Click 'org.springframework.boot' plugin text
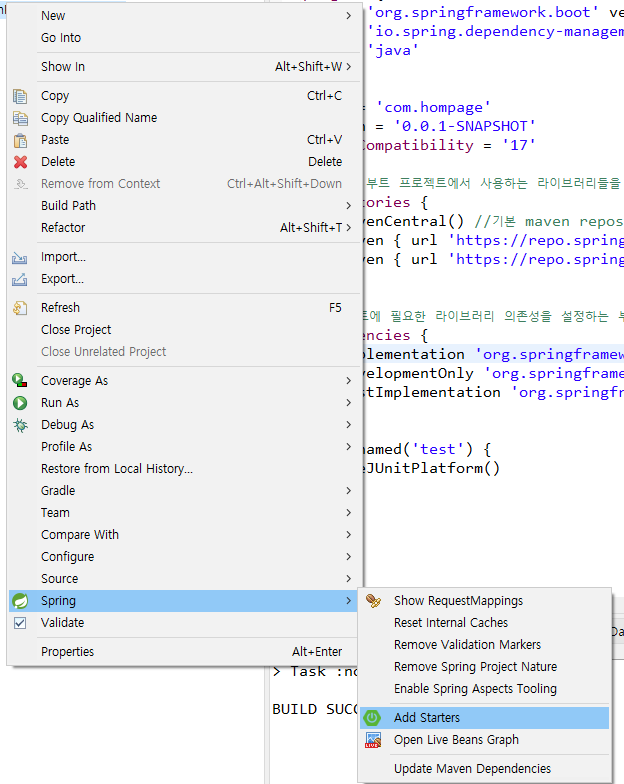The image size is (624, 784). coord(482,12)
